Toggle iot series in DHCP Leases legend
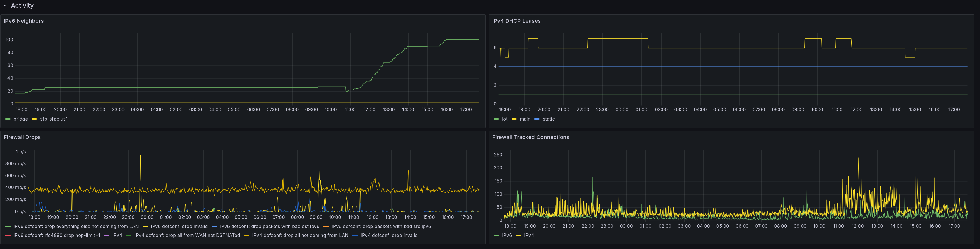The image size is (980, 249). click(505, 119)
